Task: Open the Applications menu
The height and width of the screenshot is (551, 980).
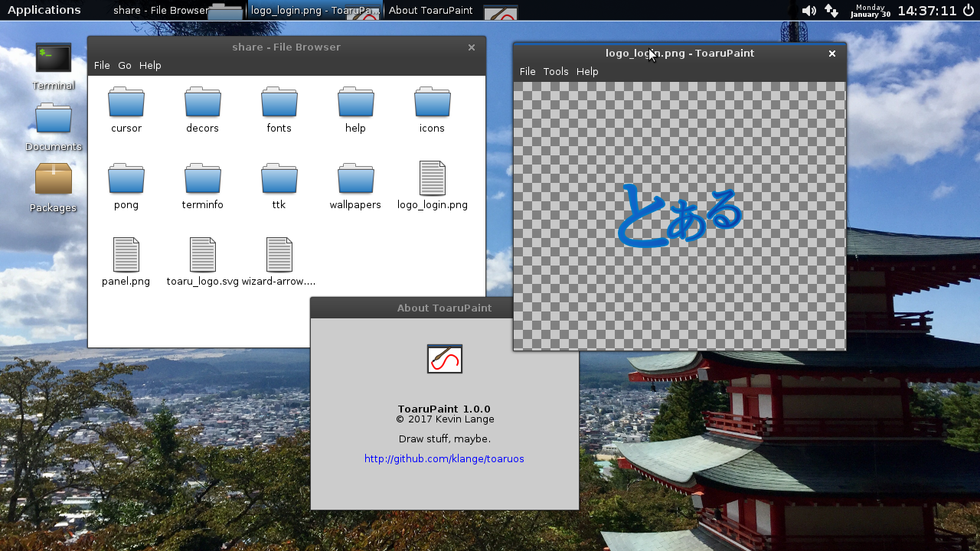Action: coord(44,10)
